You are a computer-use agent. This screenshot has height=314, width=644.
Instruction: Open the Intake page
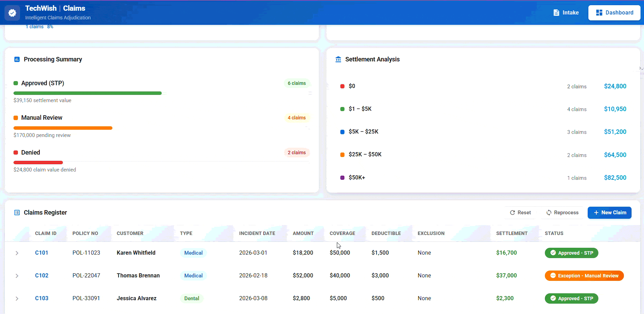(566, 13)
